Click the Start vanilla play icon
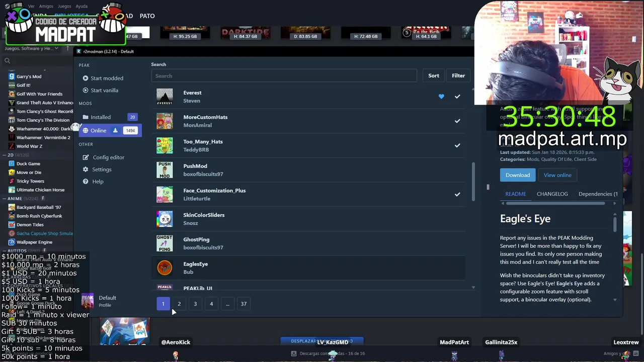644x362 pixels. pyautogui.click(x=86, y=90)
